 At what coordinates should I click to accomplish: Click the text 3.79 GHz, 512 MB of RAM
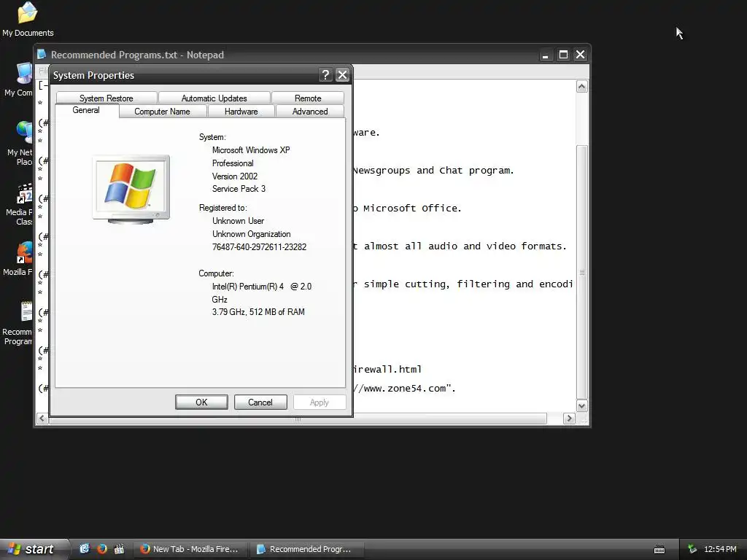pos(258,312)
